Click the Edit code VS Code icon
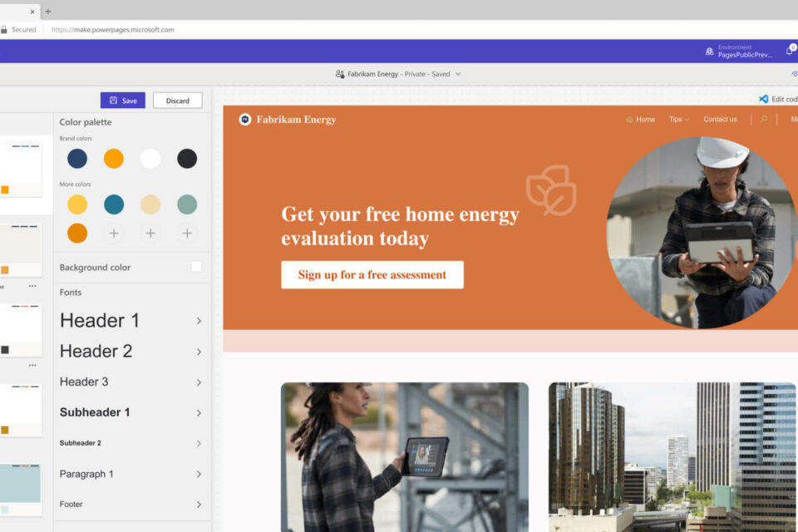 (x=763, y=99)
